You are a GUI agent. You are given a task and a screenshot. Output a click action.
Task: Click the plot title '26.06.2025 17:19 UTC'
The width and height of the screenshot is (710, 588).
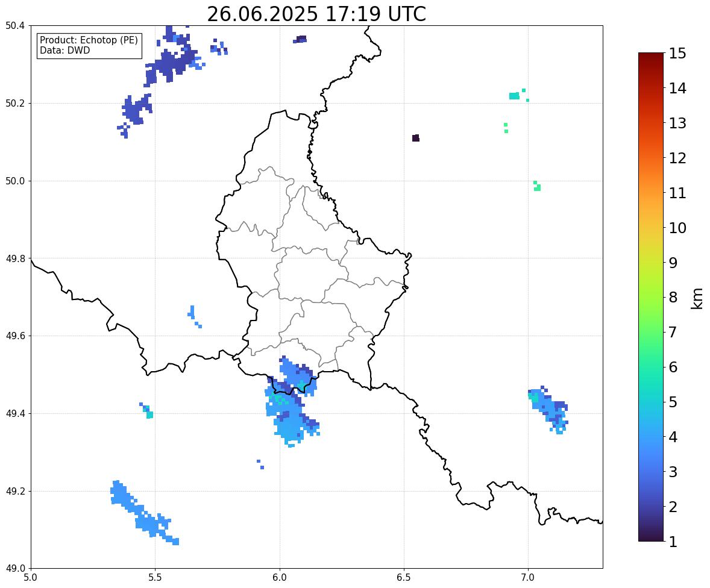pos(316,14)
